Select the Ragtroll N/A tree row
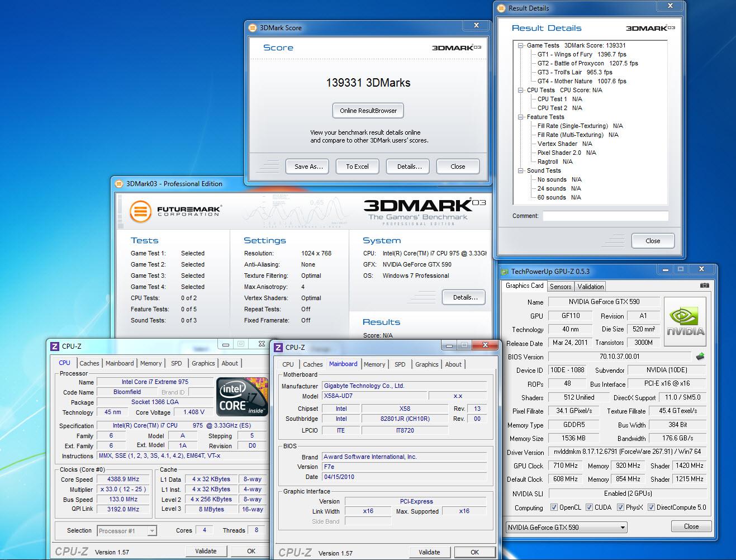 (555, 162)
